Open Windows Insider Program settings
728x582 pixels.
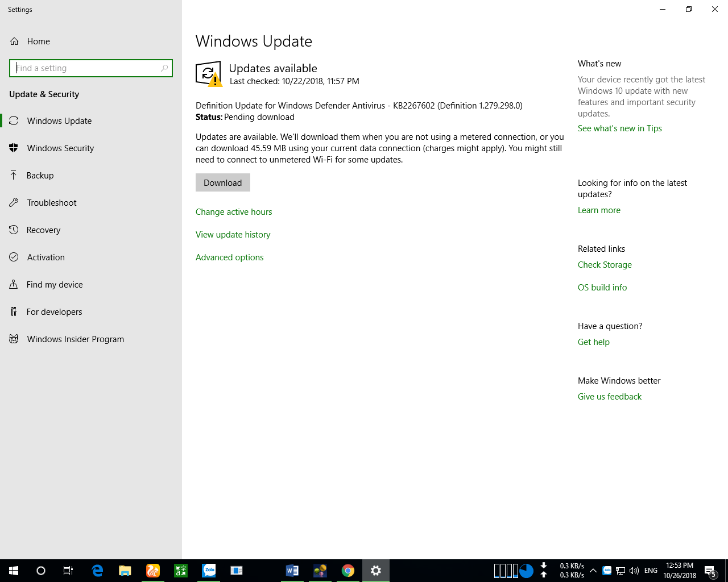coord(91,339)
